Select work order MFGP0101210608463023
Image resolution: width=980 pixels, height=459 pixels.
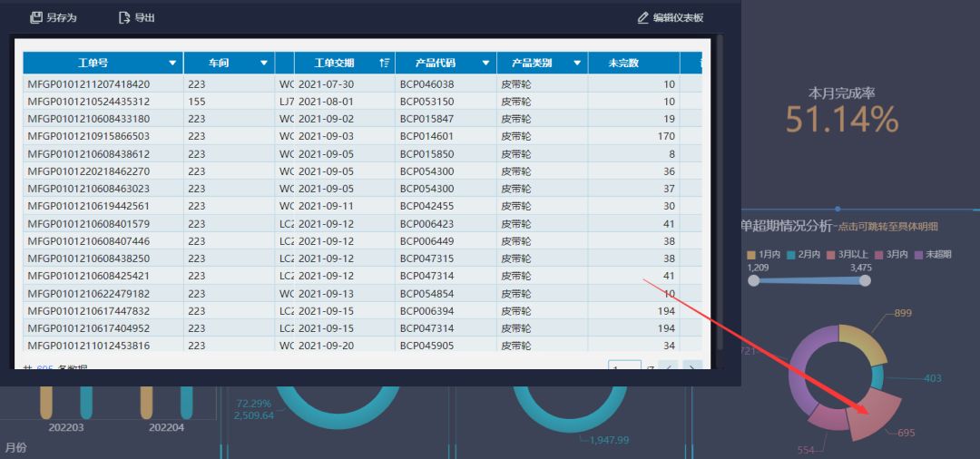[89, 189]
